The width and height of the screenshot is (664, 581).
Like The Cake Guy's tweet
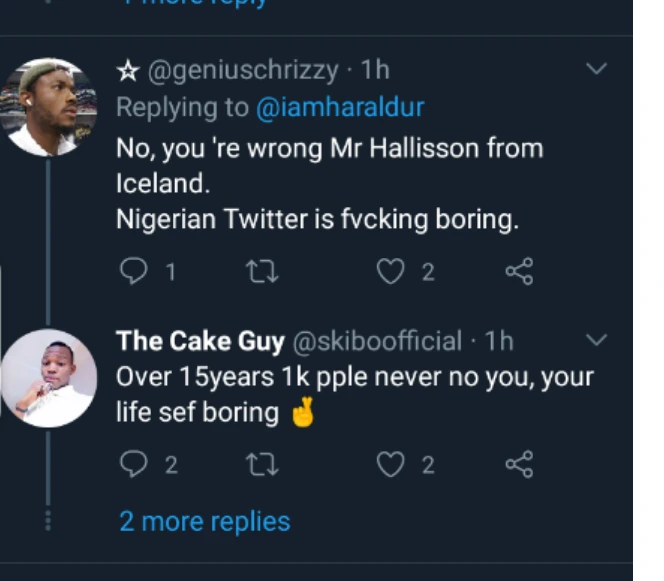[x=391, y=464]
